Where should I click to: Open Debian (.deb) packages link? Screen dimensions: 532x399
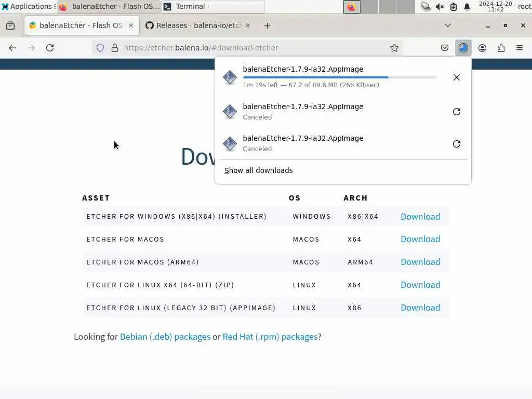165,337
